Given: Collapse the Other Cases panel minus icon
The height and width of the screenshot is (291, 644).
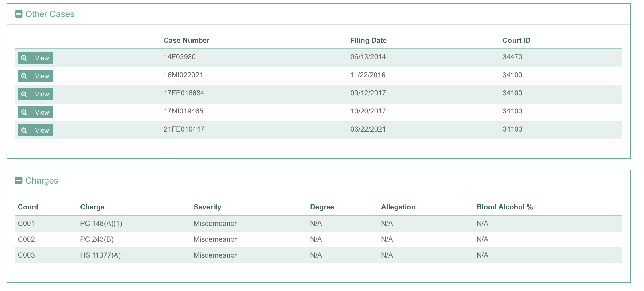Looking at the screenshot, I should [19, 14].
